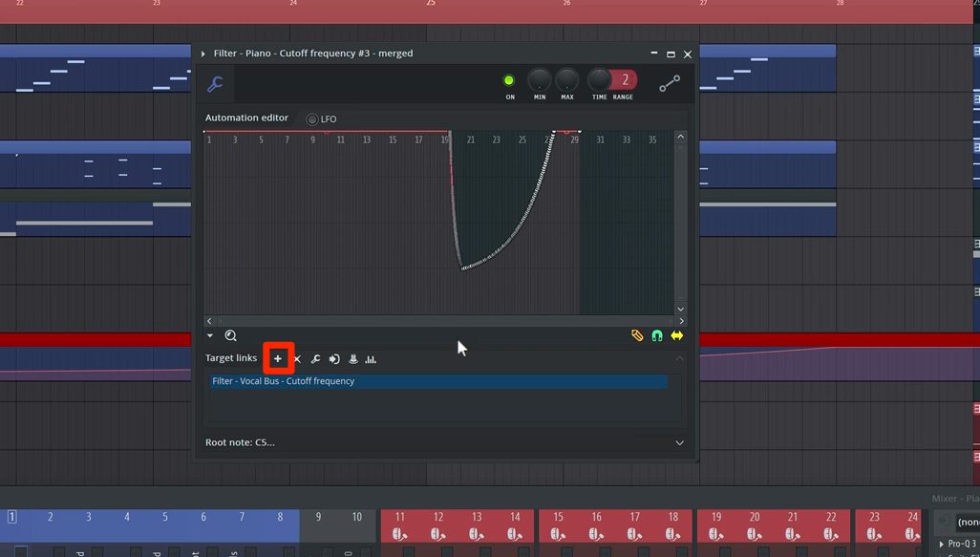Image resolution: width=980 pixels, height=557 pixels.
Task: Click the magnifier zoom icon below editor
Action: pos(230,335)
